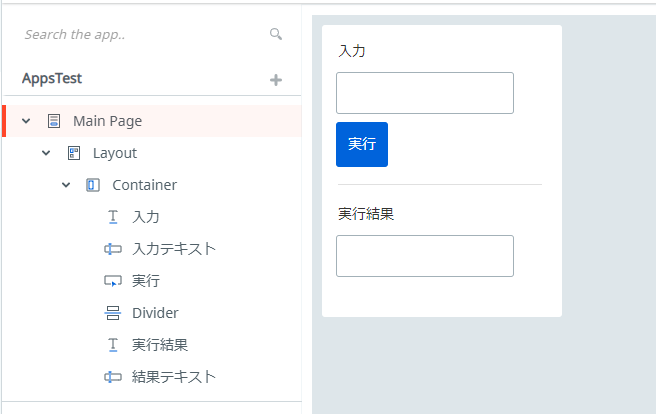The width and height of the screenshot is (656, 414).
Task: Click the search magnifier icon
Action: pos(276,34)
